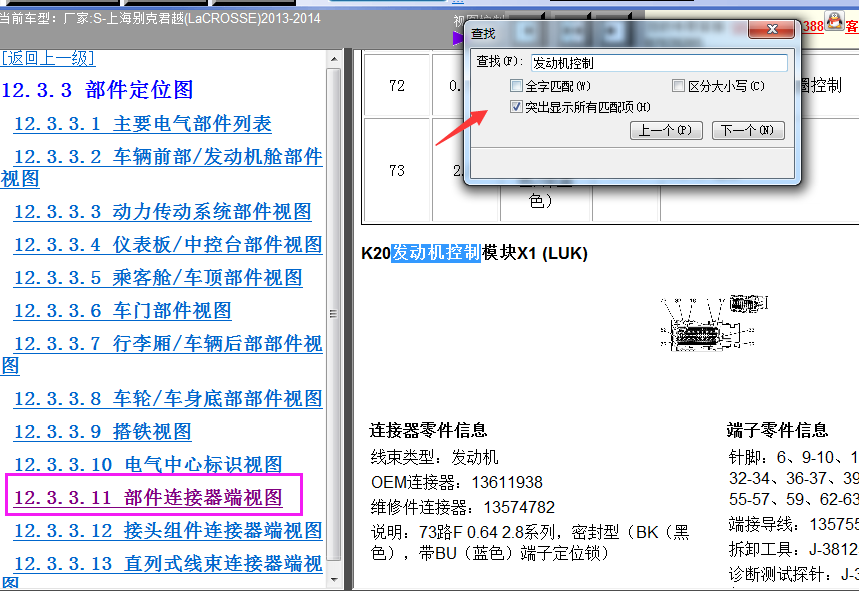Click the 连接器零件信息 heading
The width and height of the screenshot is (859, 591).
click(x=428, y=430)
